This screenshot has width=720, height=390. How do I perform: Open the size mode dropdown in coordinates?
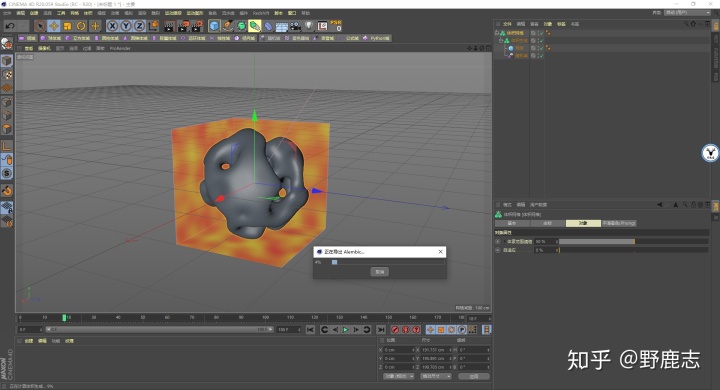pyautogui.click(x=435, y=376)
